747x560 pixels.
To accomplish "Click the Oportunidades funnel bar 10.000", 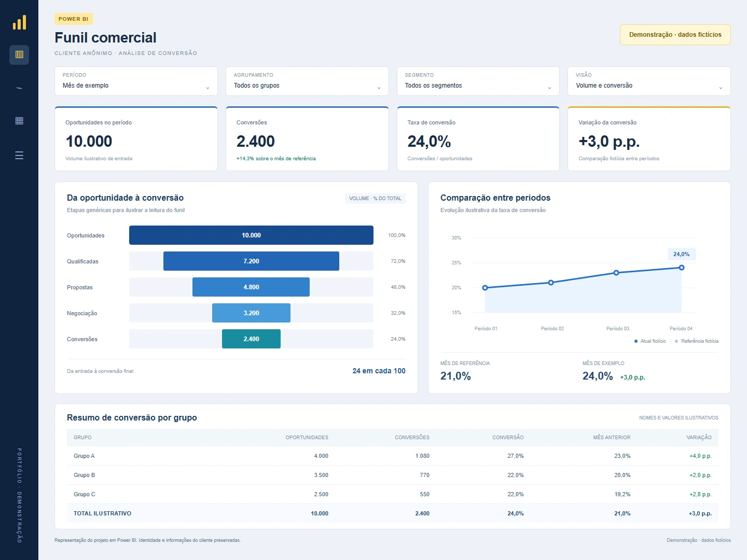I will (x=251, y=235).
